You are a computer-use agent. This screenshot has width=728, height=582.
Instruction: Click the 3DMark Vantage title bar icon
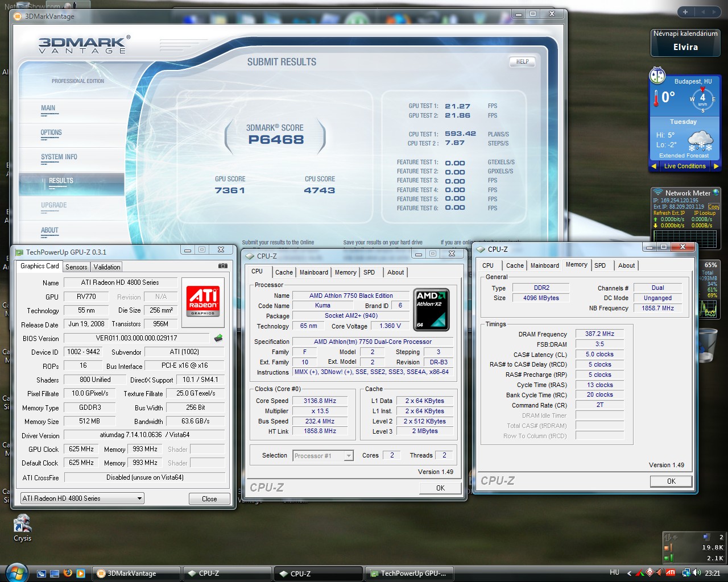coord(18,16)
